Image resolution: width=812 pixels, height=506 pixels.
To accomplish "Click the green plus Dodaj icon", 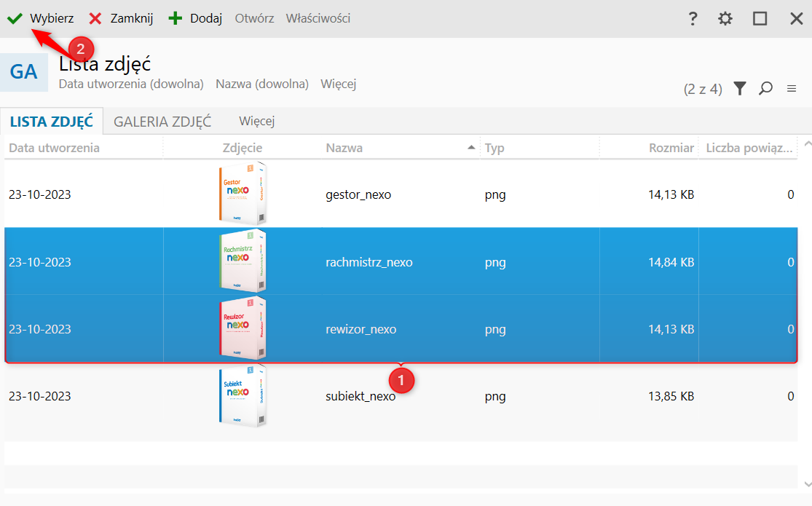I will click(x=176, y=19).
